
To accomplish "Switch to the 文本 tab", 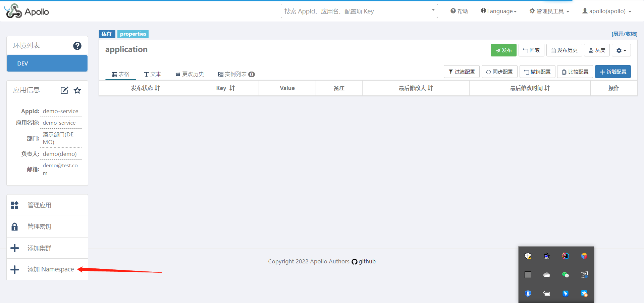I will click(153, 74).
